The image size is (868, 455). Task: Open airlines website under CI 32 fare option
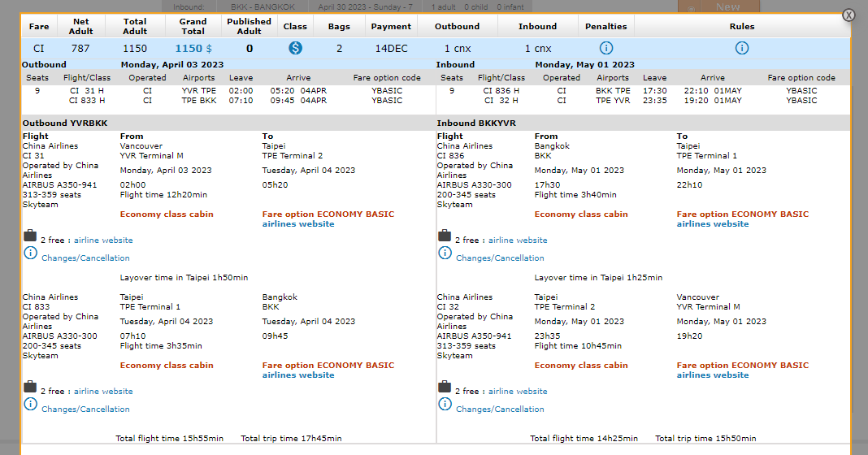pyautogui.click(x=712, y=375)
